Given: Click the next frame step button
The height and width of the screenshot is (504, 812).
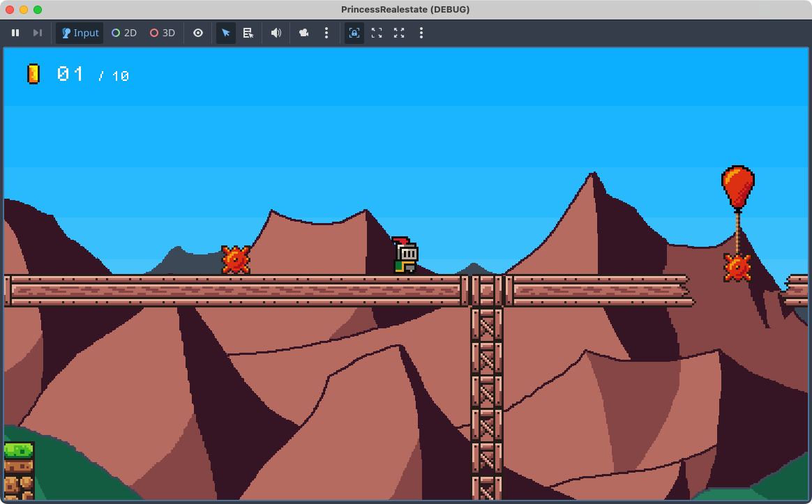Looking at the screenshot, I should [x=38, y=33].
